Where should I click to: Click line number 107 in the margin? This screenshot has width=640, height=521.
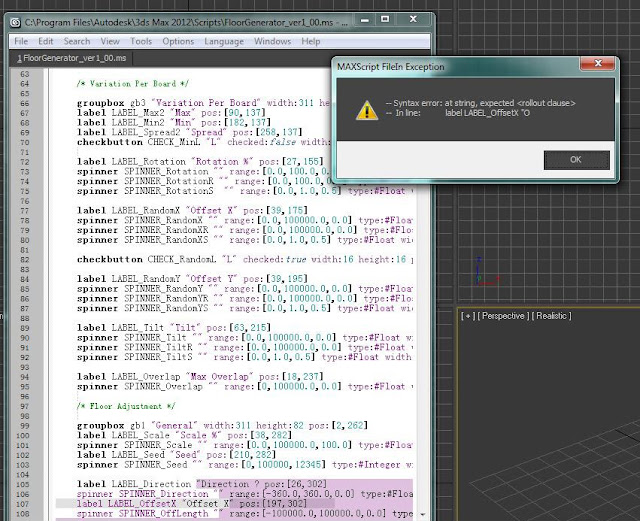[x=23, y=504]
